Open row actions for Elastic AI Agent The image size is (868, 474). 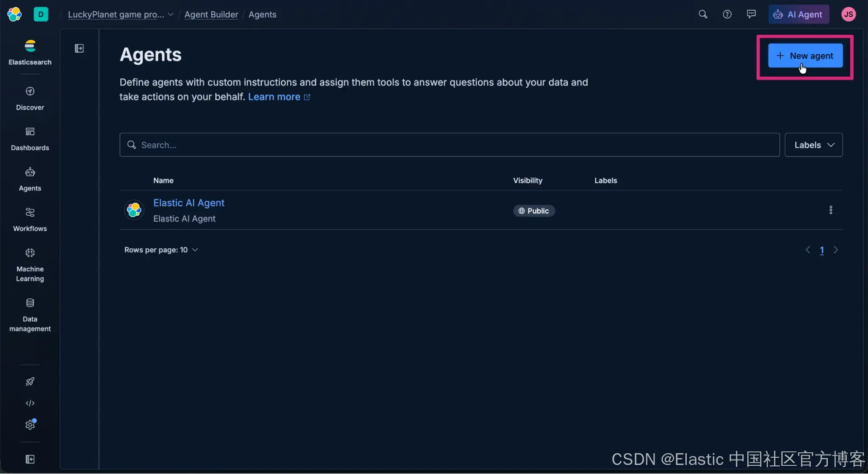coord(830,210)
